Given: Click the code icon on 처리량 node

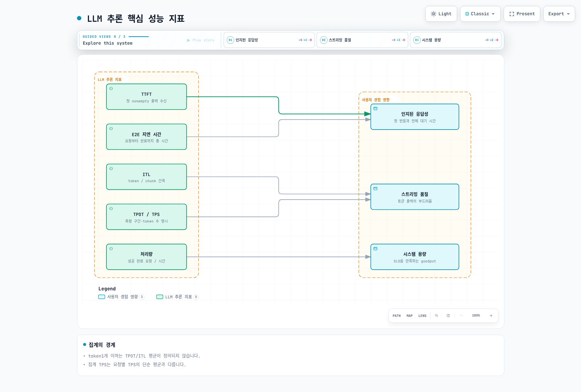Looking at the screenshot, I should click(111, 249).
